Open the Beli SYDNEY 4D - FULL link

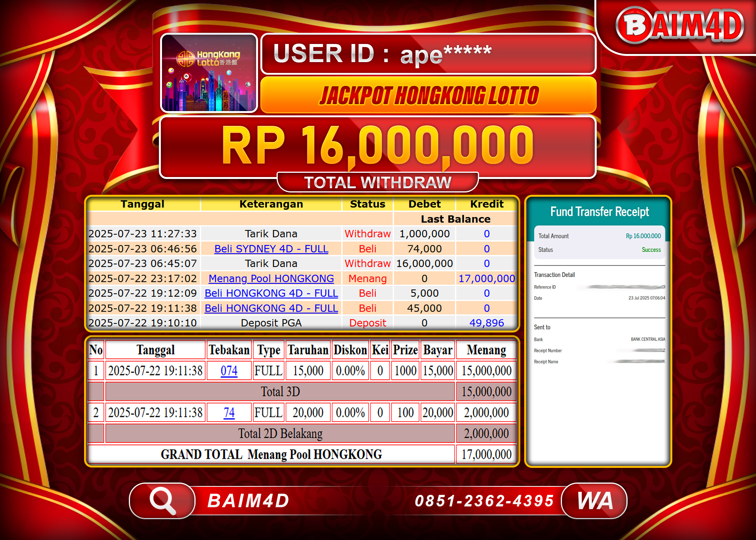click(x=271, y=248)
